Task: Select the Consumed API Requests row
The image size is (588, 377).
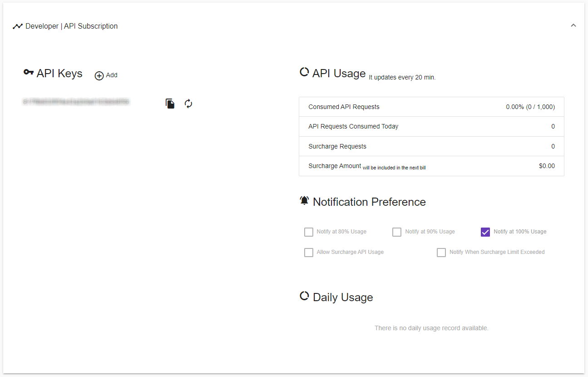Action: [x=431, y=107]
